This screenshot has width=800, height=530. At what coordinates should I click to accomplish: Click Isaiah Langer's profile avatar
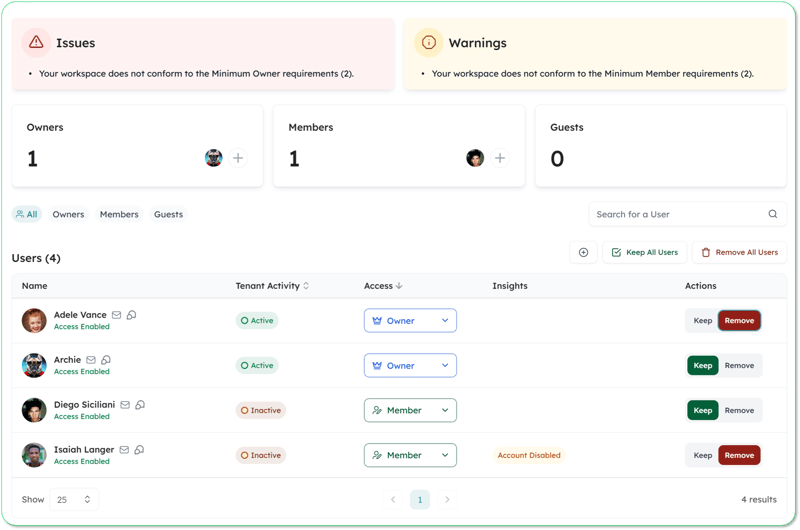(34, 455)
